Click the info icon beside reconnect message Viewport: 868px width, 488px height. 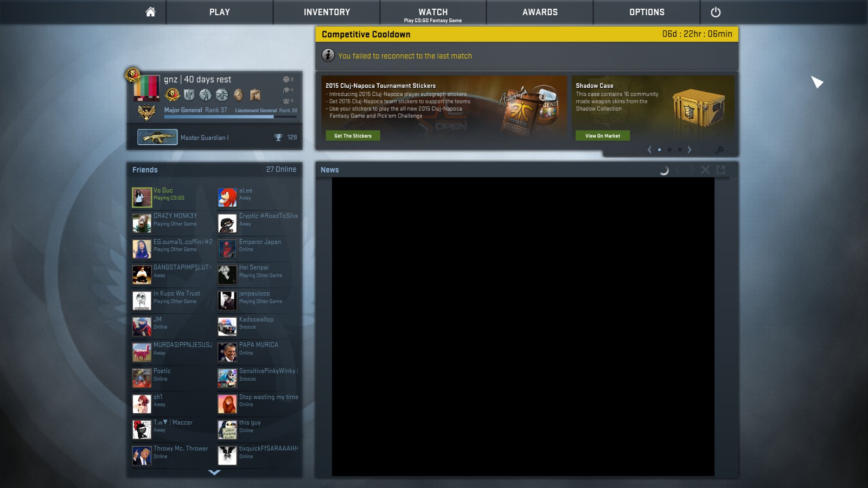[x=328, y=55]
